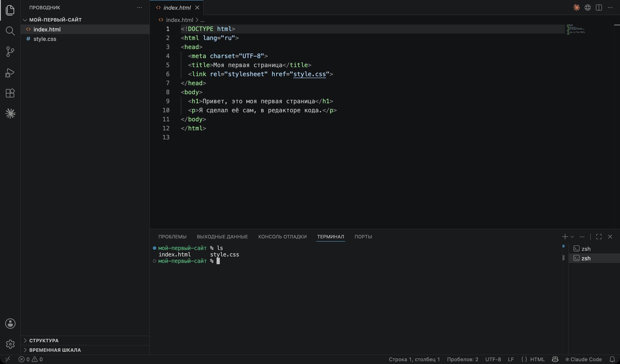Viewport: 620px width, 364px height.
Task: Open the Accounts icon
Action: point(10,324)
